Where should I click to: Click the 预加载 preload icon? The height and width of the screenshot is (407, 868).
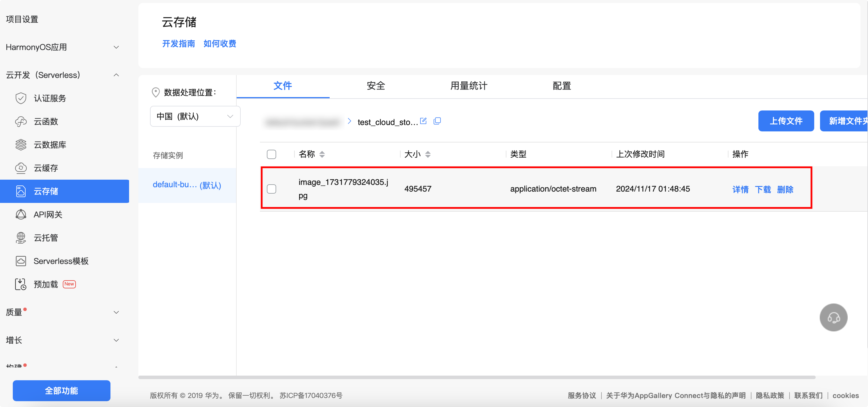[21, 284]
